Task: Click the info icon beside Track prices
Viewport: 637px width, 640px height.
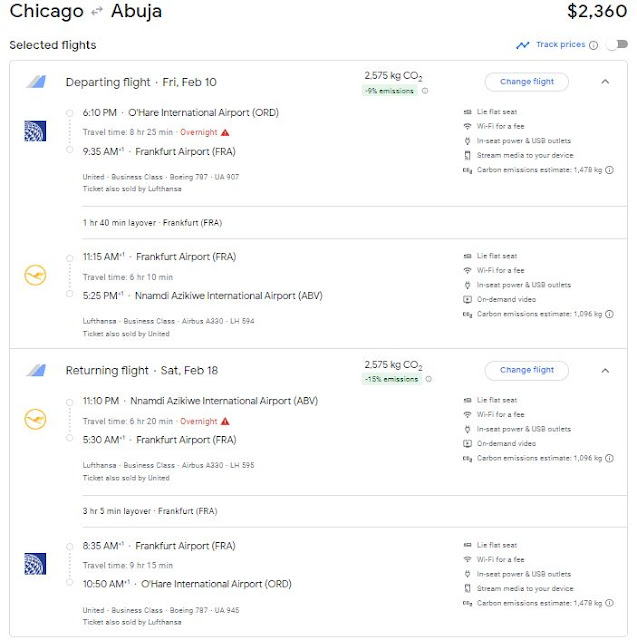Action: click(x=594, y=45)
